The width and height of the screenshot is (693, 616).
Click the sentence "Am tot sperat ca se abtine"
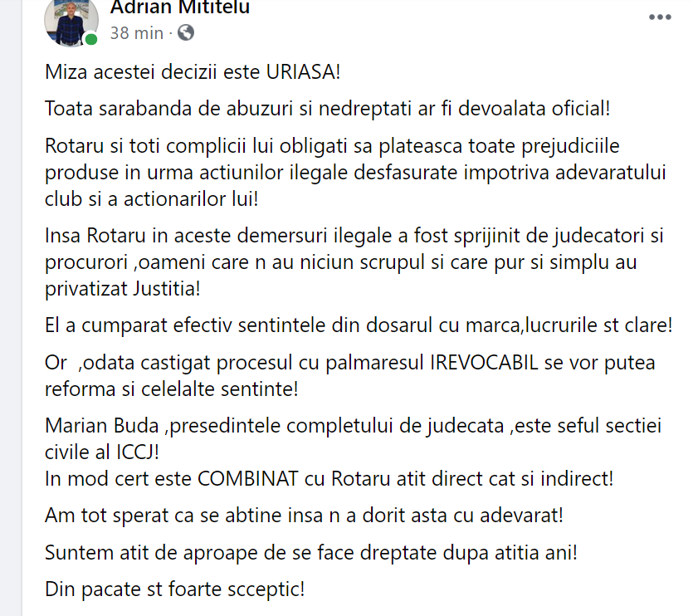click(304, 516)
